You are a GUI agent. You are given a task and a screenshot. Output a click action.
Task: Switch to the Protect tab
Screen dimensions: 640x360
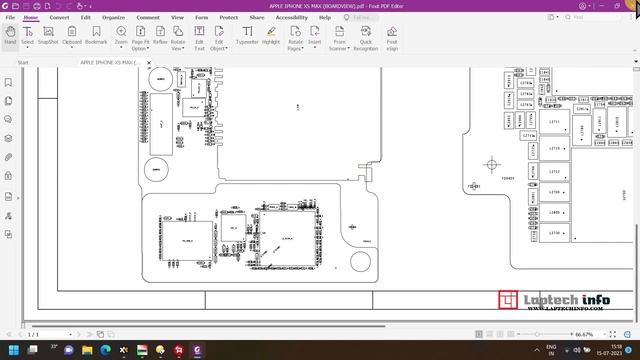pos(229,18)
